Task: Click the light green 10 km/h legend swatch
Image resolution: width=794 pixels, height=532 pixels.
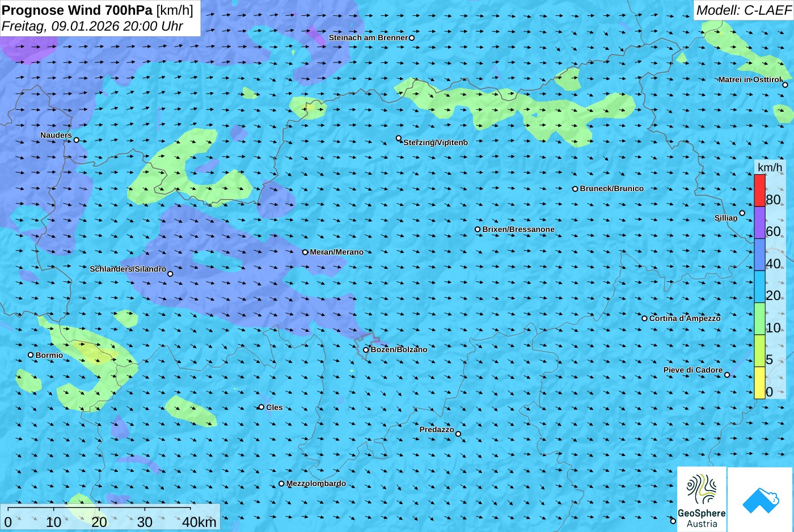Action: tap(759, 319)
